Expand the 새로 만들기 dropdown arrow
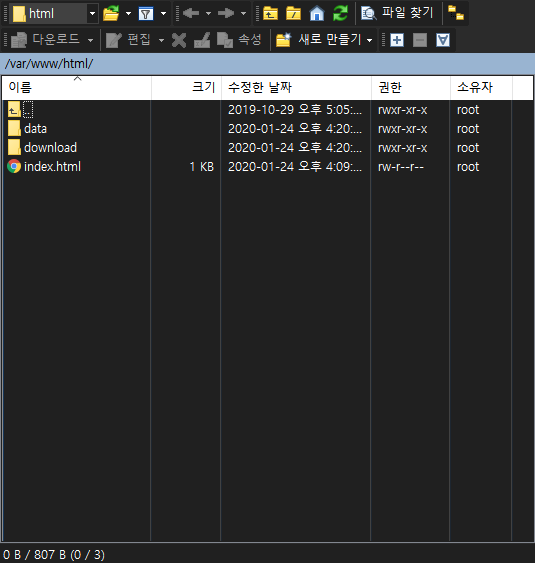 pos(369,40)
